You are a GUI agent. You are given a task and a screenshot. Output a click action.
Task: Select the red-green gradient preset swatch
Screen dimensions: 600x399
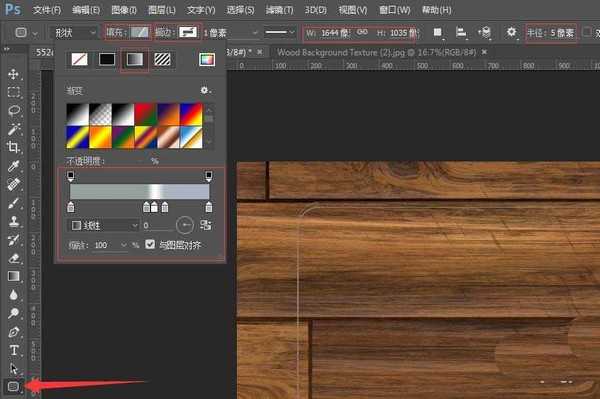coord(145,114)
